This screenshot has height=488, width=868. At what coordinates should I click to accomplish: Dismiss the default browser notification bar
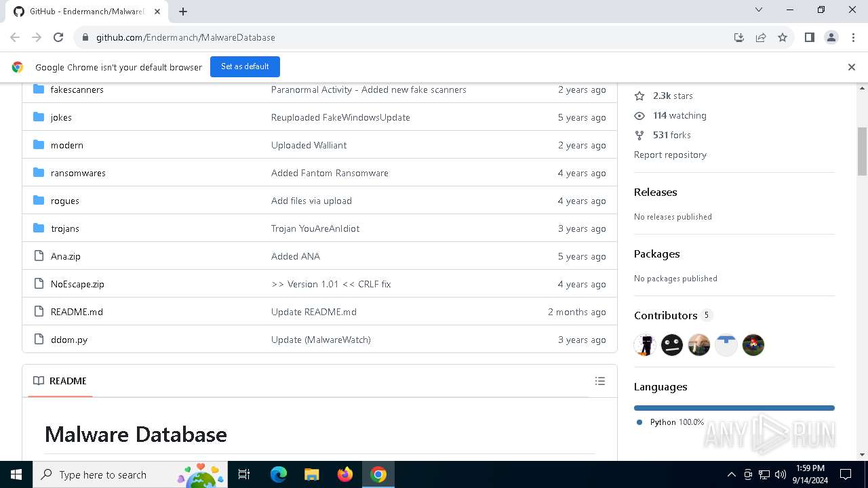tap(851, 66)
